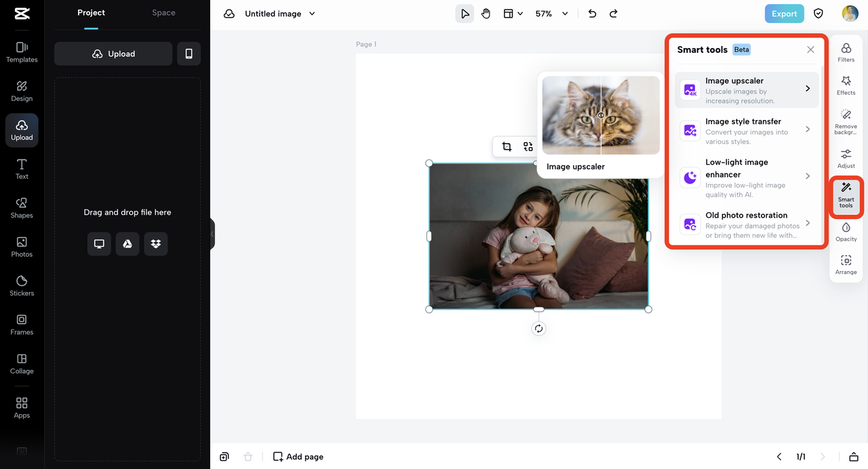Upload from Dropbox icon

156,244
